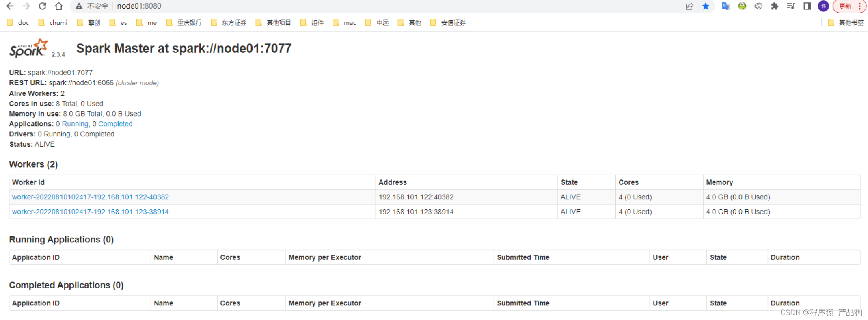Image resolution: width=868 pixels, height=320 pixels.
Task: Click the share page icon
Action: point(689,6)
